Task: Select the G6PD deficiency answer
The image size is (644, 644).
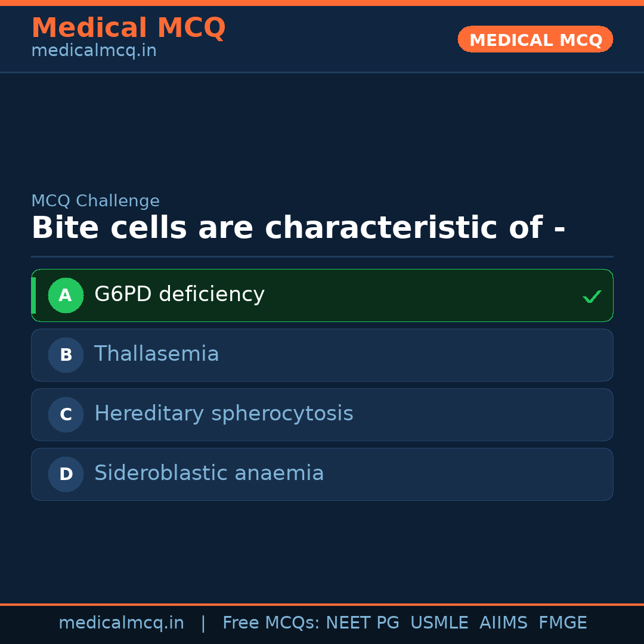Action: [x=179, y=295]
